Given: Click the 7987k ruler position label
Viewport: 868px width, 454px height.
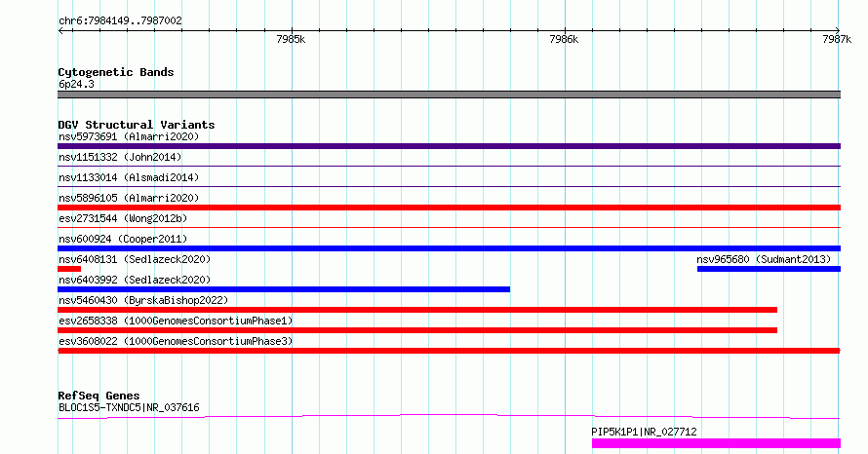Looking at the screenshot, I should (x=837, y=39).
